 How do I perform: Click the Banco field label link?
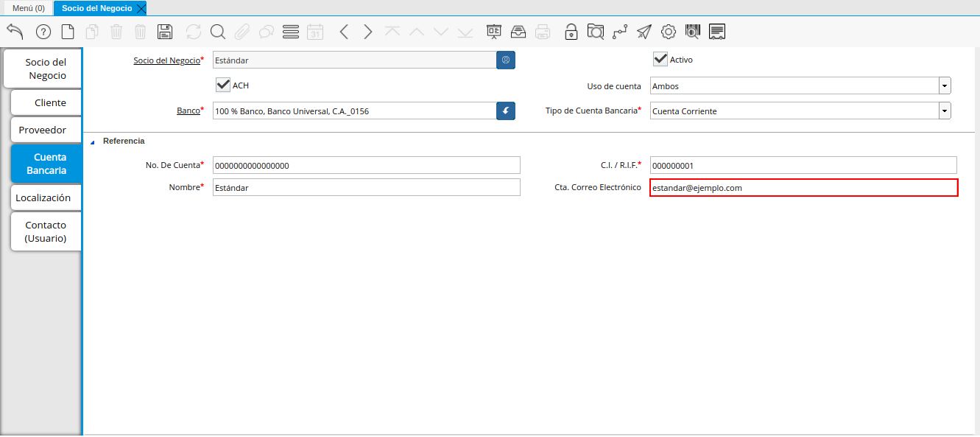tap(188, 111)
